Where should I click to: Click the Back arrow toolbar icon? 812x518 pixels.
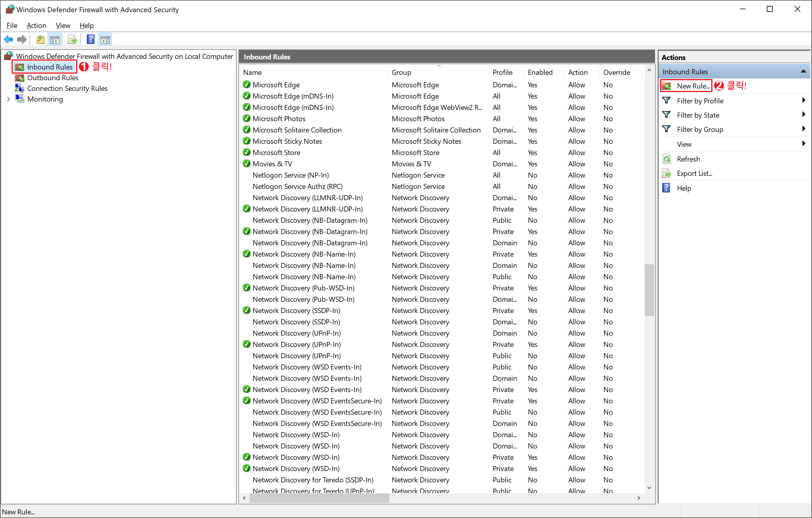(x=8, y=40)
